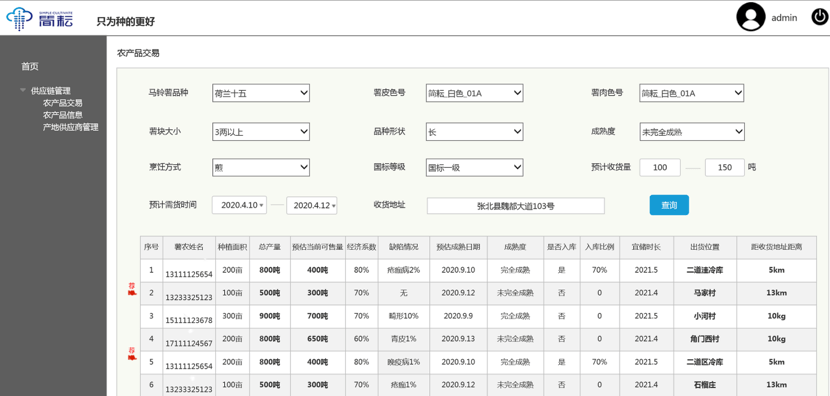This screenshot has width=830, height=396.
Task: Open the 国标等级 dropdown
Action: tap(474, 168)
